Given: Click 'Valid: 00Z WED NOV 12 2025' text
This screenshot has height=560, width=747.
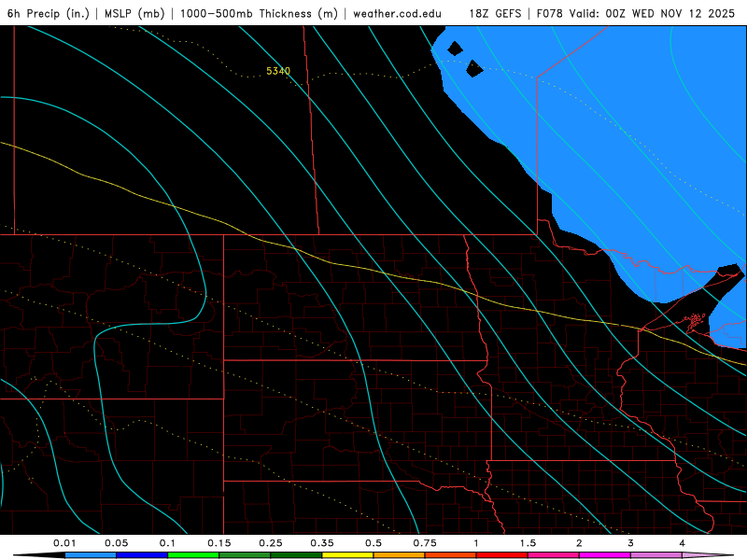Looking at the screenshot, I should point(651,13).
